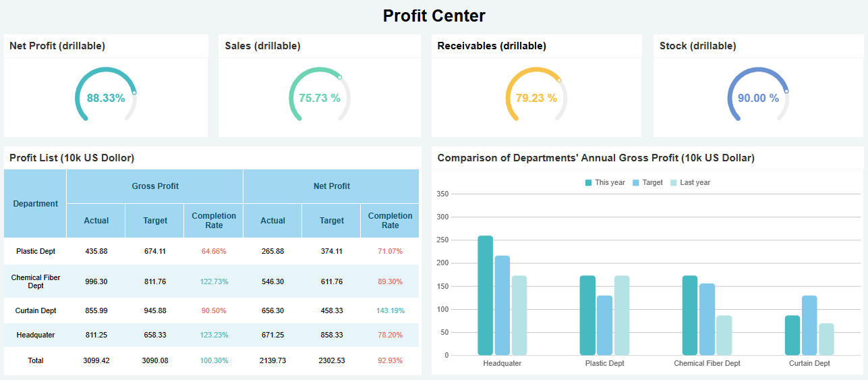Click the Profit Center dashboard title
The width and height of the screenshot is (868, 380).
tap(434, 16)
